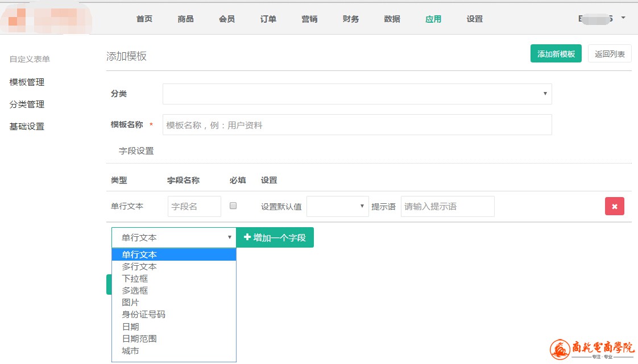This screenshot has height=364, width=638.
Task: Go to 基础设置 in sidebar
Action: (27, 126)
